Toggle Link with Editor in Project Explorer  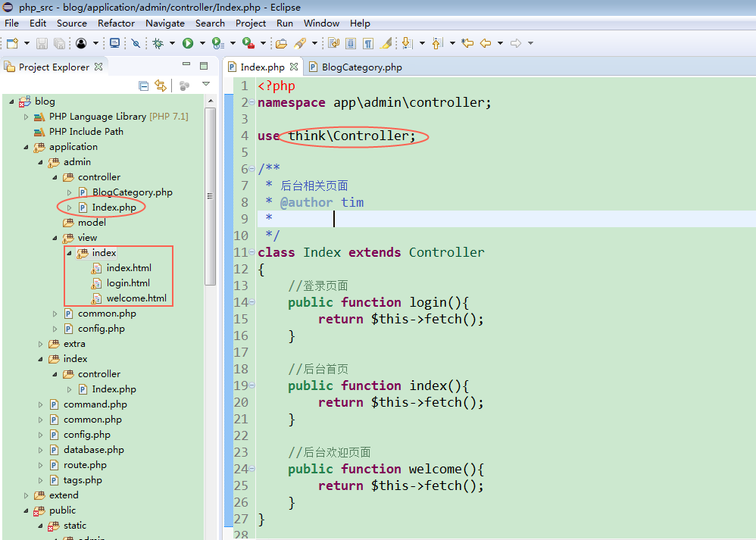tap(161, 86)
